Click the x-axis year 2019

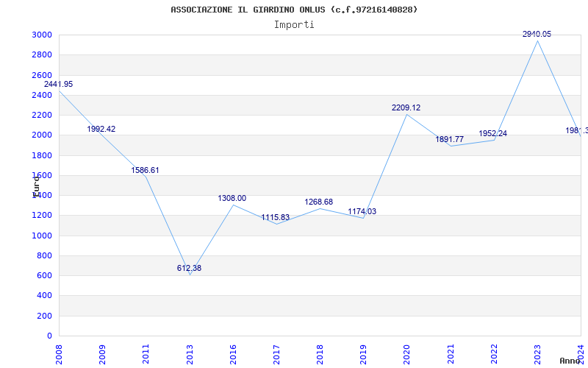pos(364,354)
